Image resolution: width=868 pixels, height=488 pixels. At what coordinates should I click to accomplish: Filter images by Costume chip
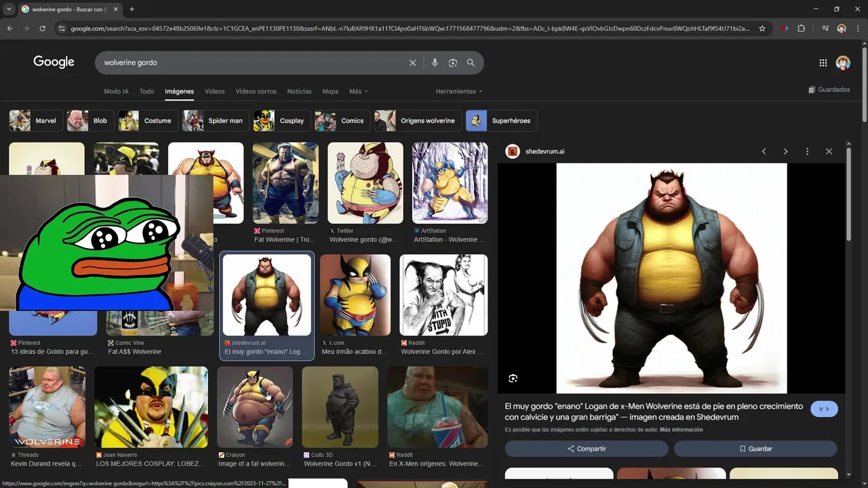tap(148, 121)
